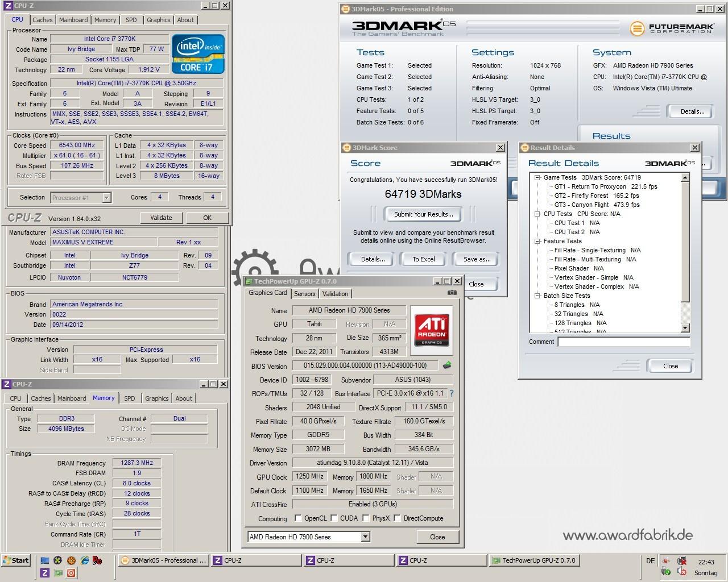The height and width of the screenshot is (582, 728).
Task: Click the Start button
Action: click(15, 560)
